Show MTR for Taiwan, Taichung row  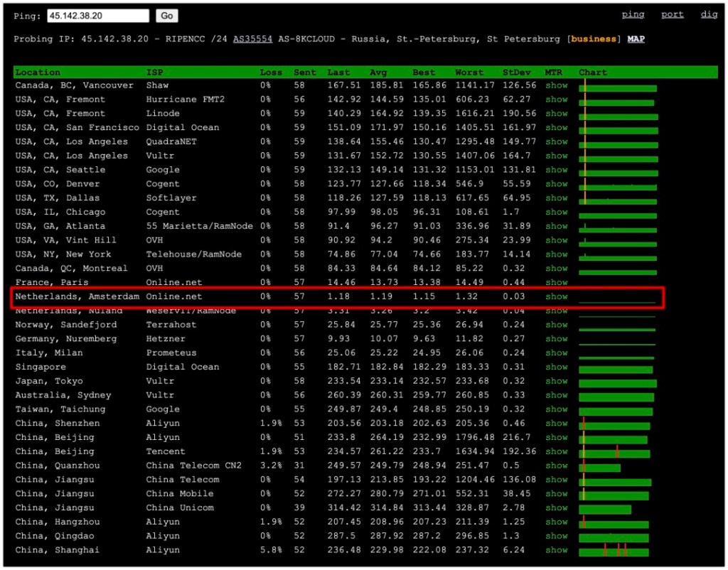556,409
